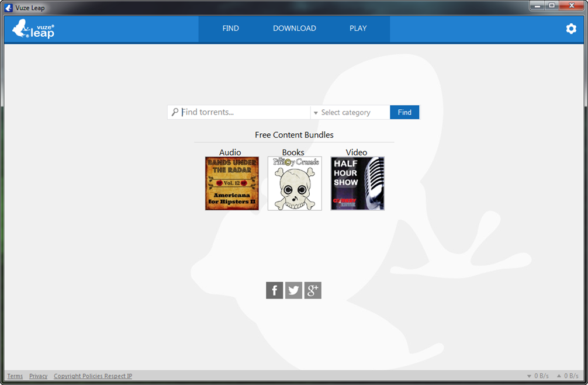Open the Bands Under the Radar audio bundle
Screen dimensions: 588x385
[x=231, y=183]
